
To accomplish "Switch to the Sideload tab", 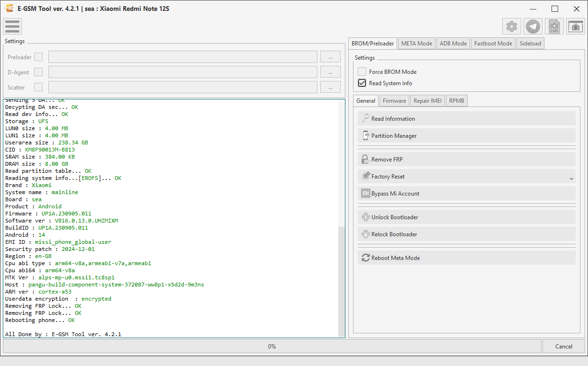I will point(530,43).
